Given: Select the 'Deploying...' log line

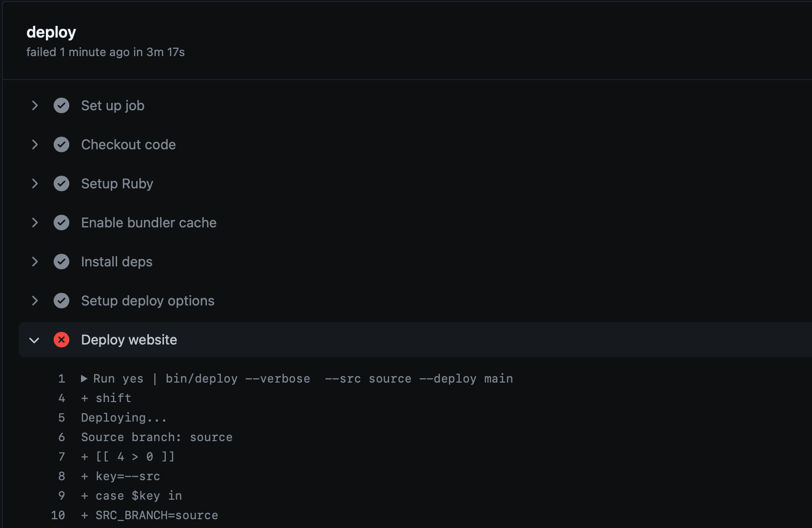Looking at the screenshot, I should click(x=123, y=417).
